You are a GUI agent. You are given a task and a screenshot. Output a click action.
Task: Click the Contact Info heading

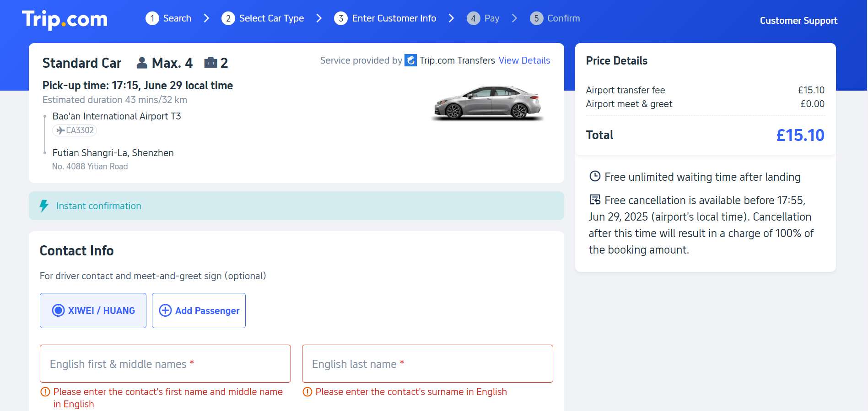point(77,251)
